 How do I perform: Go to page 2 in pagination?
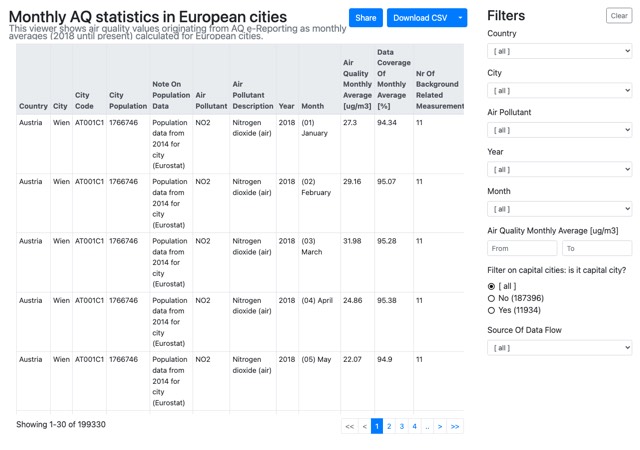pos(389,426)
